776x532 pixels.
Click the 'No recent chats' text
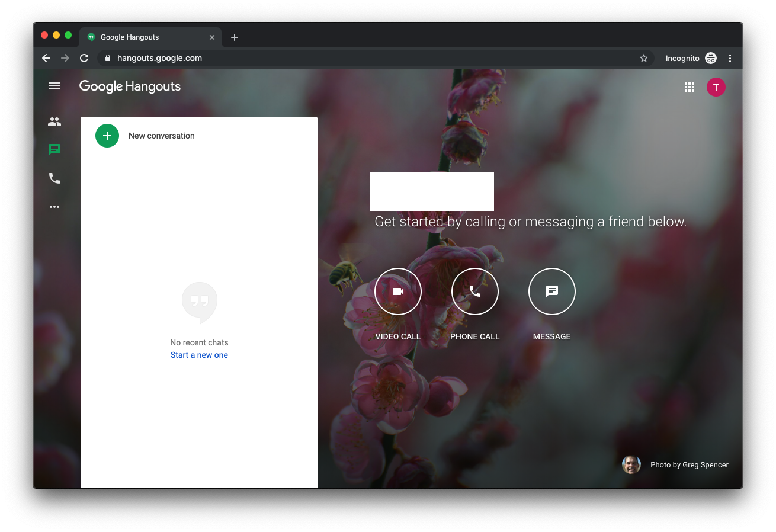(x=199, y=342)
